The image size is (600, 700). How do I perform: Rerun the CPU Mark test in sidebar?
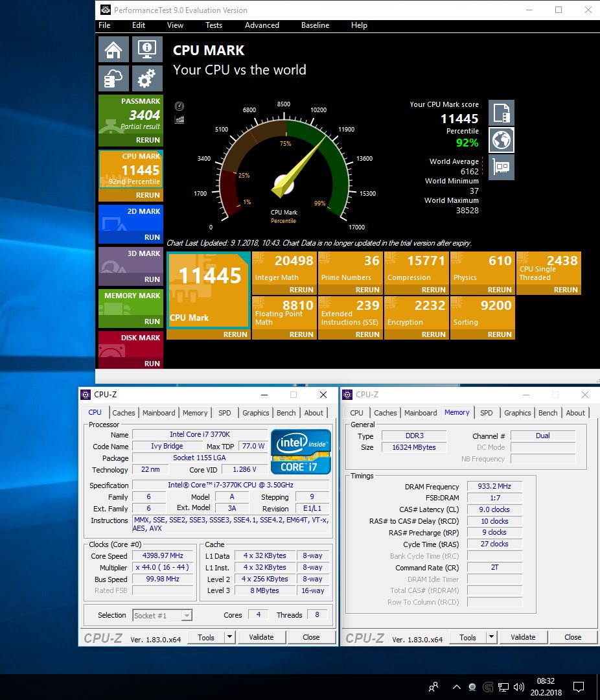tap(148, 195)
